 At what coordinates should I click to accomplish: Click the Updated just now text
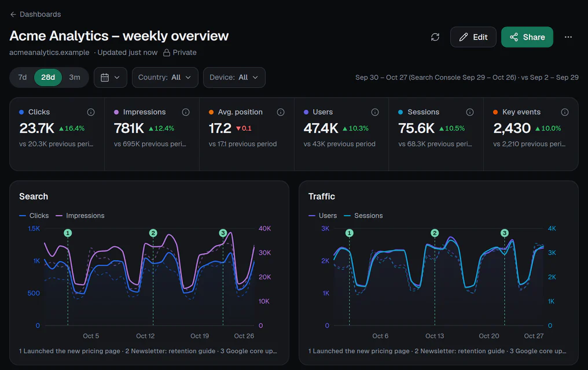coord(127,53)
